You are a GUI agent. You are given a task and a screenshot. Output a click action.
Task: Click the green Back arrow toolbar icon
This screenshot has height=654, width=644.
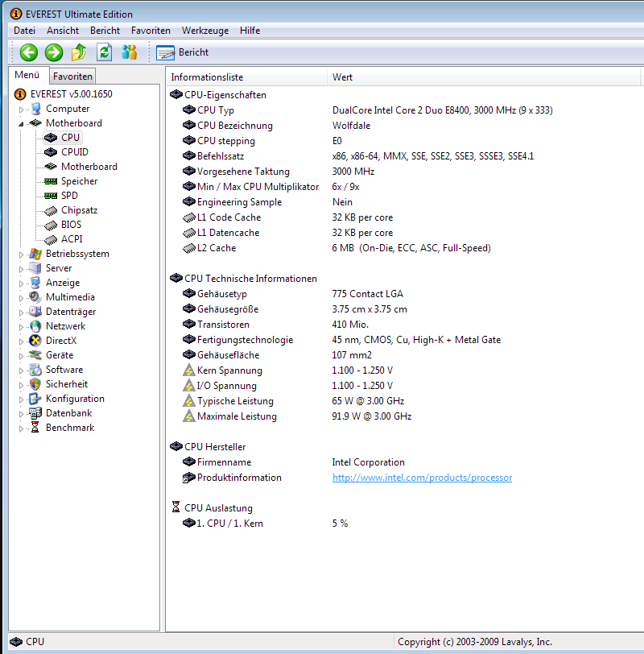(29, 52)
